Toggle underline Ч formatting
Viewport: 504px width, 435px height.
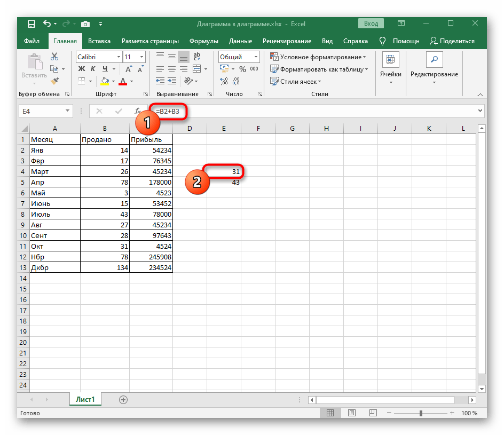[105, 69]
